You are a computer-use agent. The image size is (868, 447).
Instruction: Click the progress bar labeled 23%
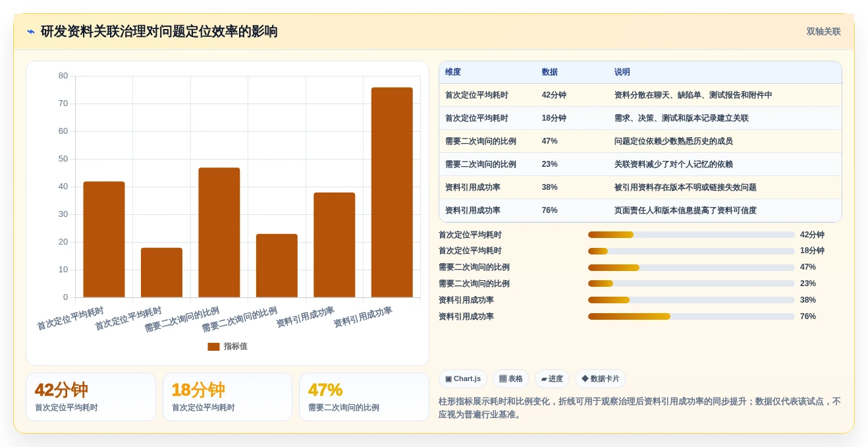tap(692, 283)
